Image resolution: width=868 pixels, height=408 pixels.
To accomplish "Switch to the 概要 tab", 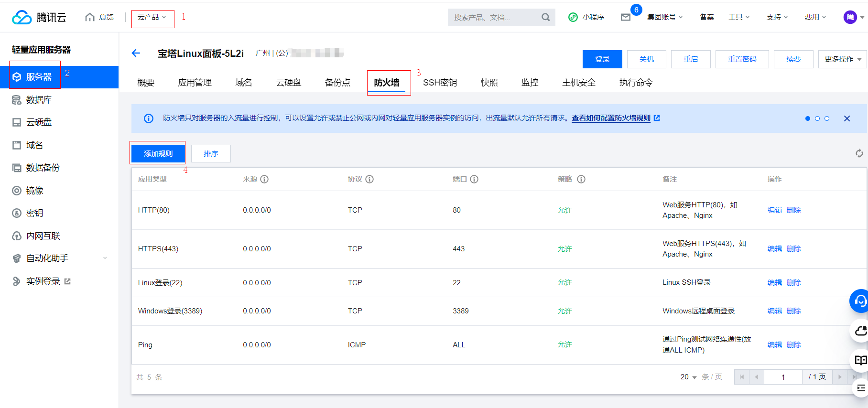I will (146, 83).
